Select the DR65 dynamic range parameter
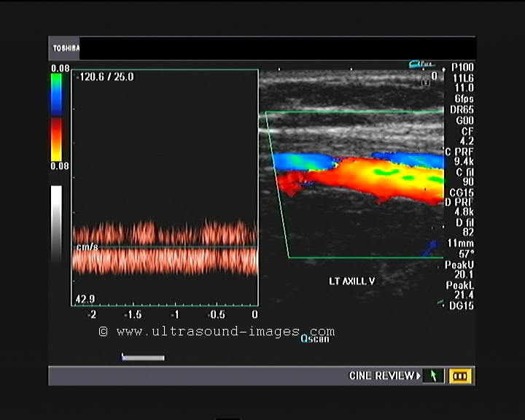Viewport: 525px width, 420px height. click(462, 109)
